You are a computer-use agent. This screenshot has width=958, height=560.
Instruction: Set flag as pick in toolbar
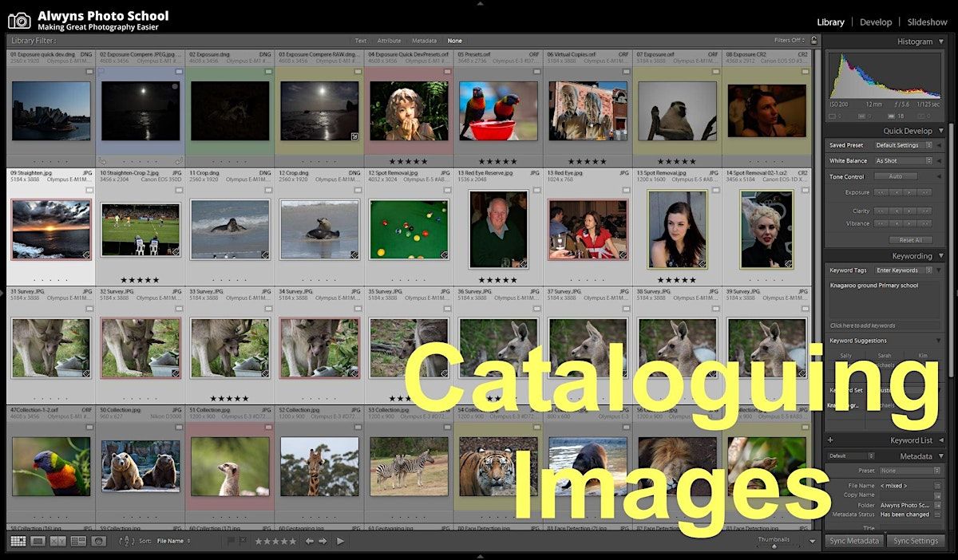(x=232, y=541)
